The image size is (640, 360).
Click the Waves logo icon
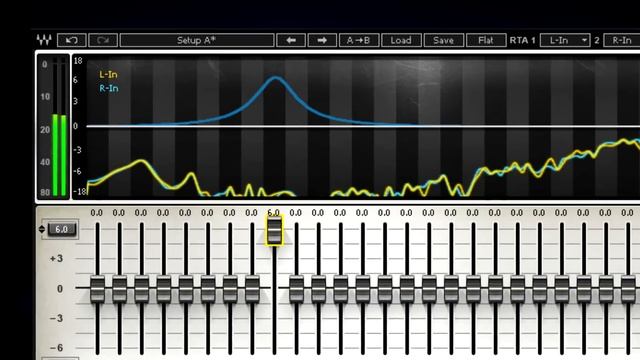[44, 40]
